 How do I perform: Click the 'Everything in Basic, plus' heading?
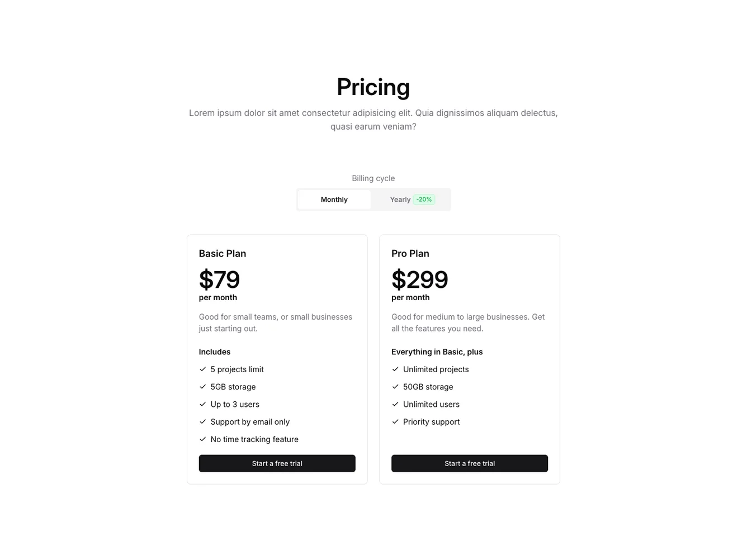[x=437, y=352]
